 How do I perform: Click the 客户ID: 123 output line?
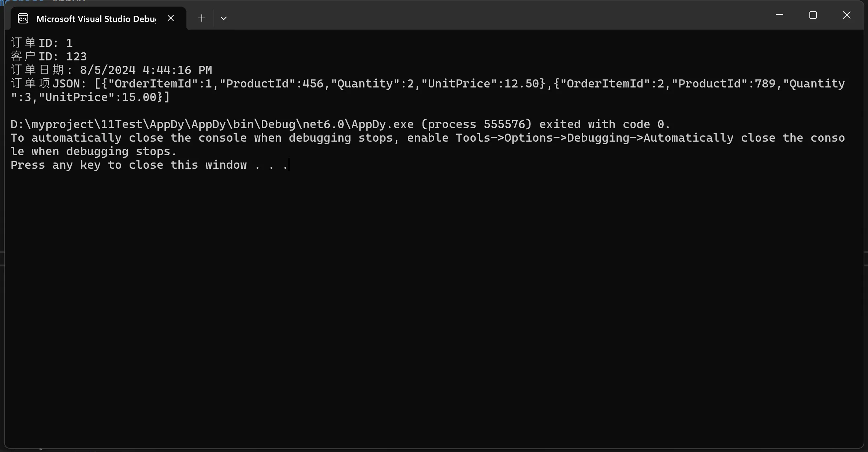(49, 56)
